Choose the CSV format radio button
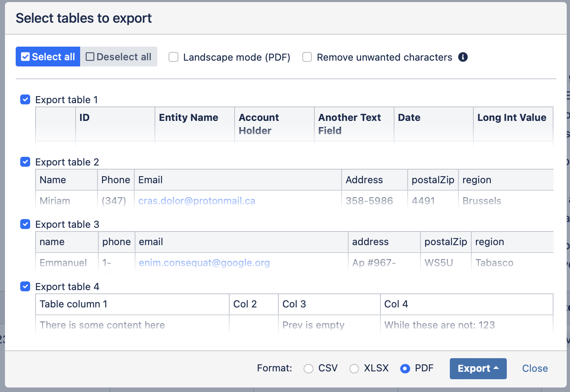This screenshot has width=570, height=392. 309,368
